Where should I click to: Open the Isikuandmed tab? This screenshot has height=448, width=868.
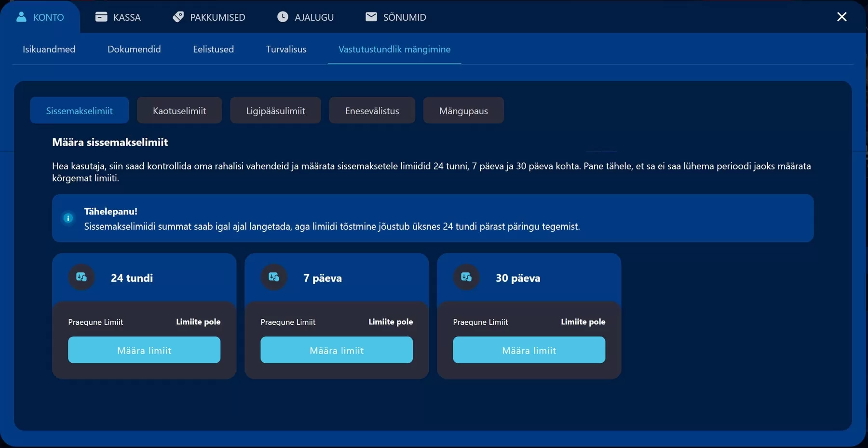point(49,49)
